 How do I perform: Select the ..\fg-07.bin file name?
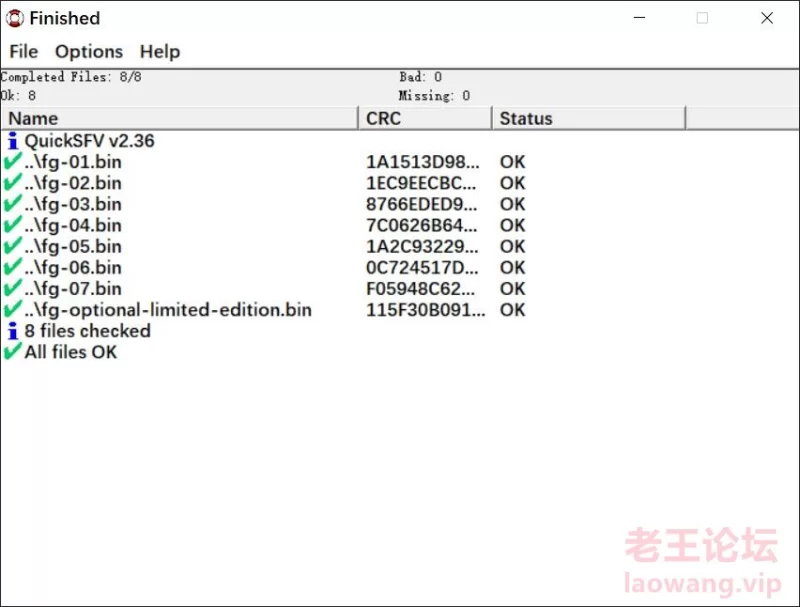click(x=73, y=289)
